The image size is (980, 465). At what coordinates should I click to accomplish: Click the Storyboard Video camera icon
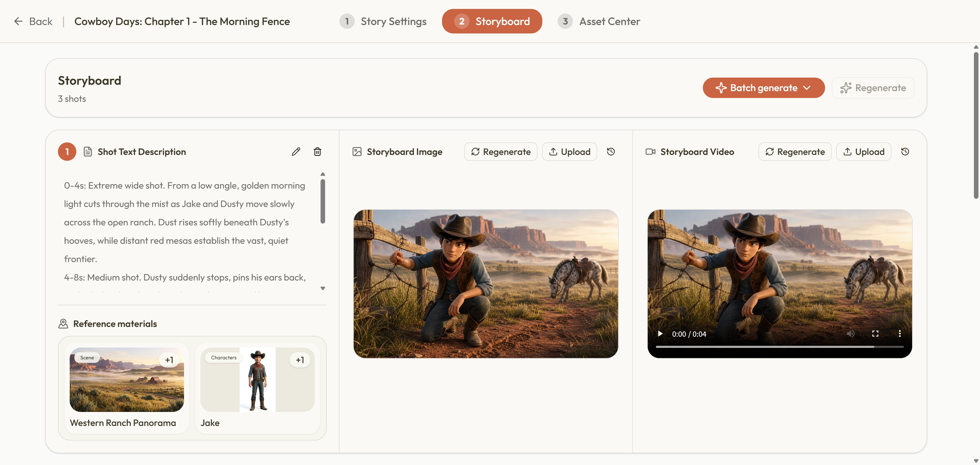coord(651,152)
